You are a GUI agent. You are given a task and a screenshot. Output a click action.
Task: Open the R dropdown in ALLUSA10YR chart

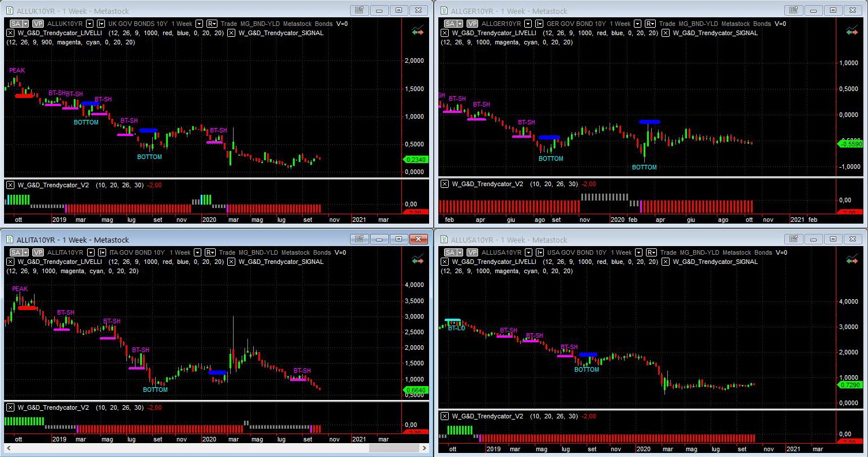[650, 252]
